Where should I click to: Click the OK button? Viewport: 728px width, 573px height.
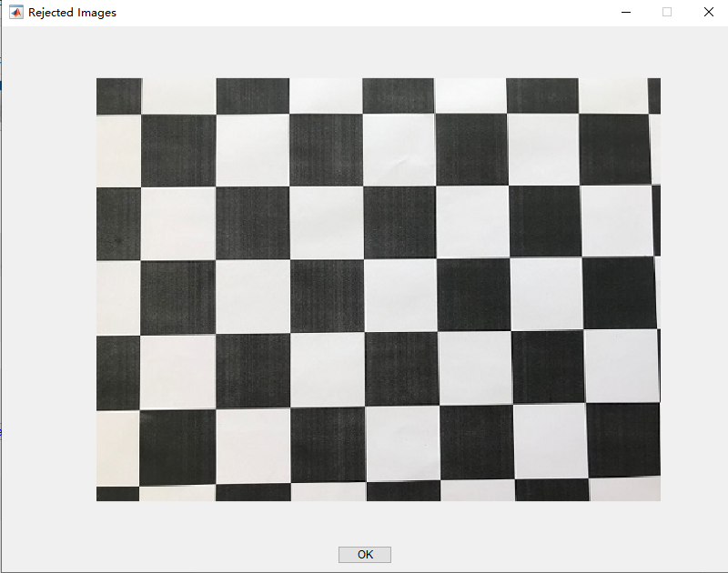pos(365,555)
